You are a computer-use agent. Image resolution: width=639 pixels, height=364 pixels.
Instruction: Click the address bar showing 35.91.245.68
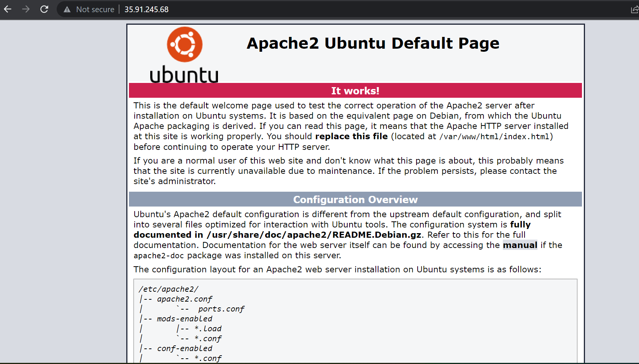point(146,9)
